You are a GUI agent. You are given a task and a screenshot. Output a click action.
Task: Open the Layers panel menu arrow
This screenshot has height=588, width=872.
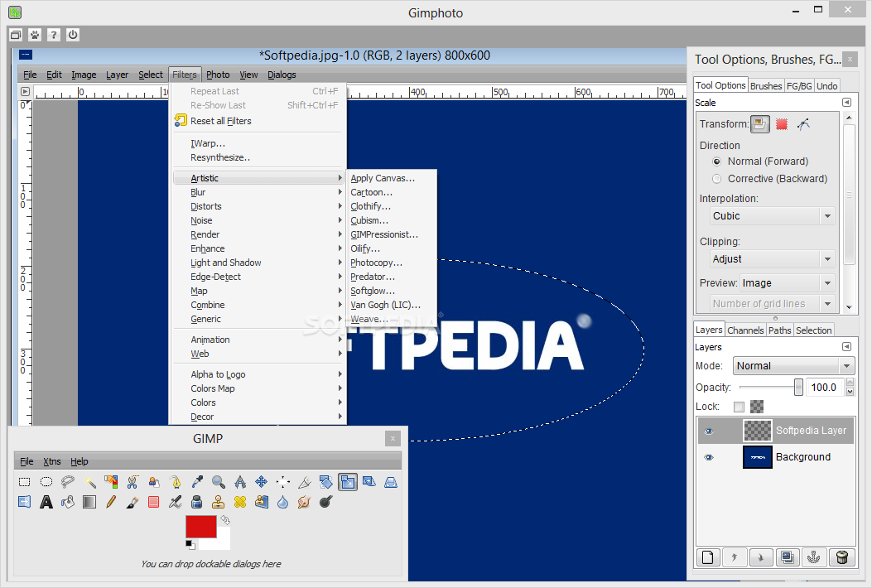[x=846, y=346]
